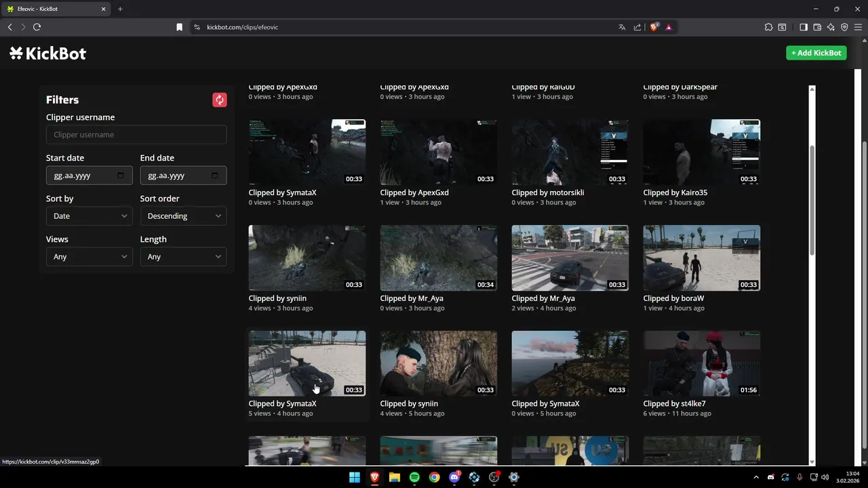Open new browser tab
Image resolution: width=868 pixels, height=488 pixels.
(x=120, y=9)
